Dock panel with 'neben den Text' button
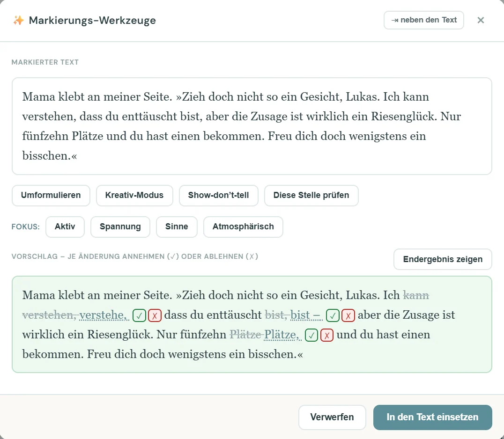Screen dimensions: 504x439 [x=423, y=20]
